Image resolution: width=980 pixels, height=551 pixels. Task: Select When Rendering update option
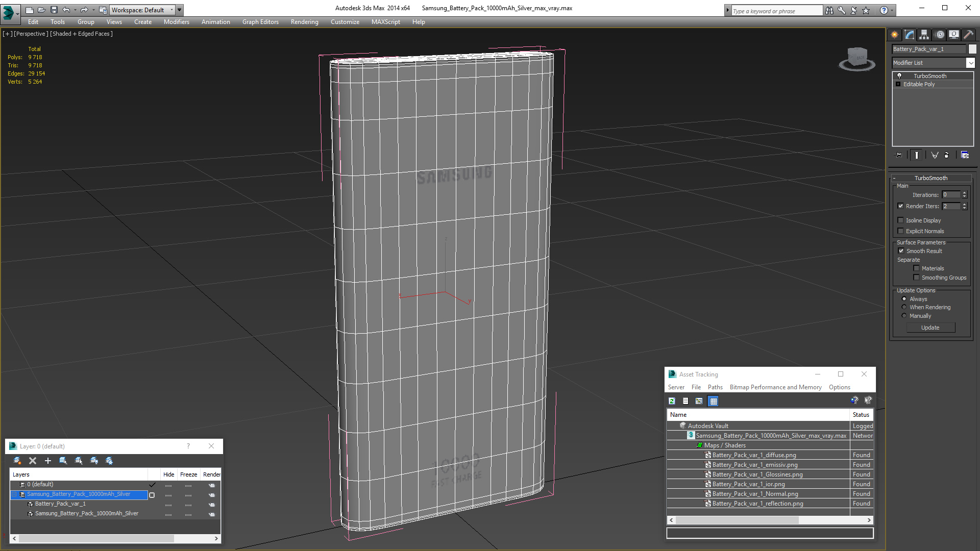904,307
